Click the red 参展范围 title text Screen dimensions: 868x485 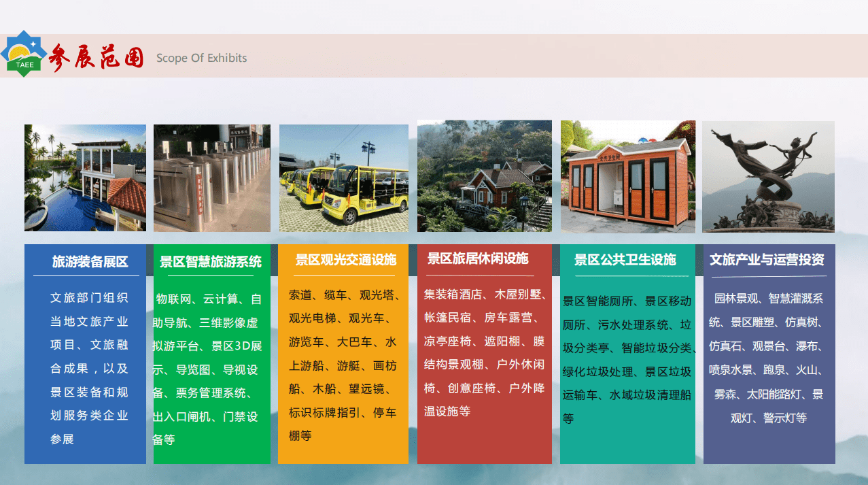[97, 57]
